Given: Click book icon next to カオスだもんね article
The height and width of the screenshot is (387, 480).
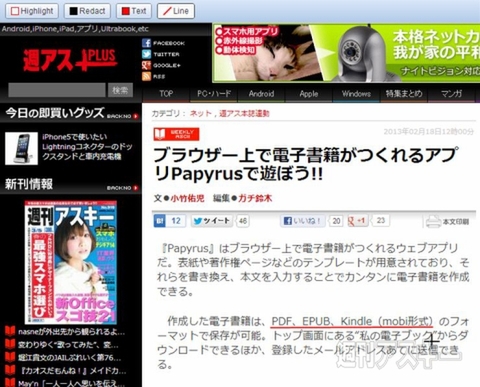Looking at the screenshot, I should pyautogui.click(x=10, y=370).
